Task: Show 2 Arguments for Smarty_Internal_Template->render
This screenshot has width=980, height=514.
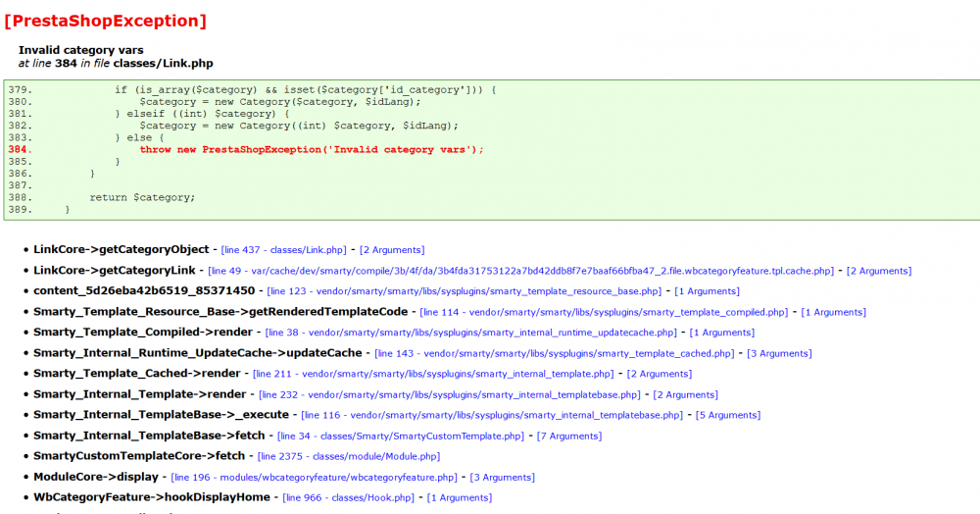Action: [686, 394]
